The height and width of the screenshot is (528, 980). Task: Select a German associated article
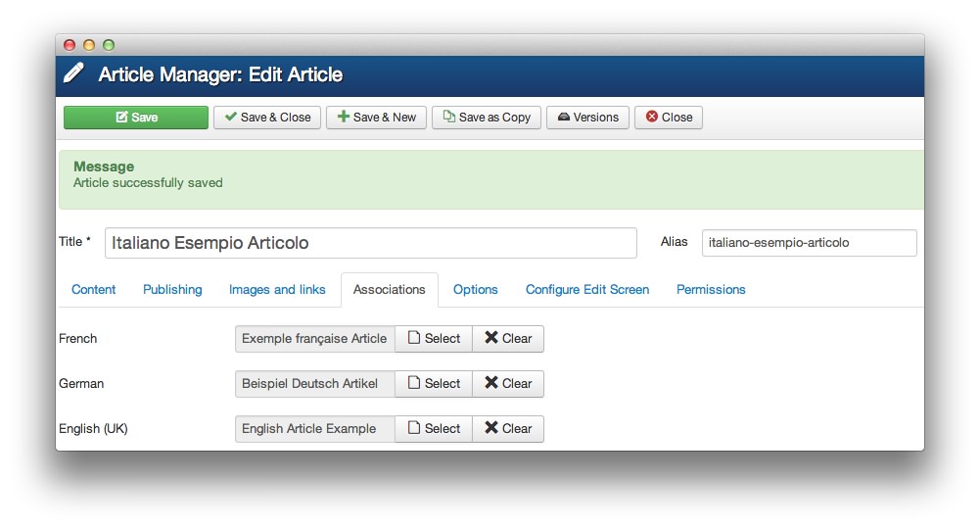point(434,384)
